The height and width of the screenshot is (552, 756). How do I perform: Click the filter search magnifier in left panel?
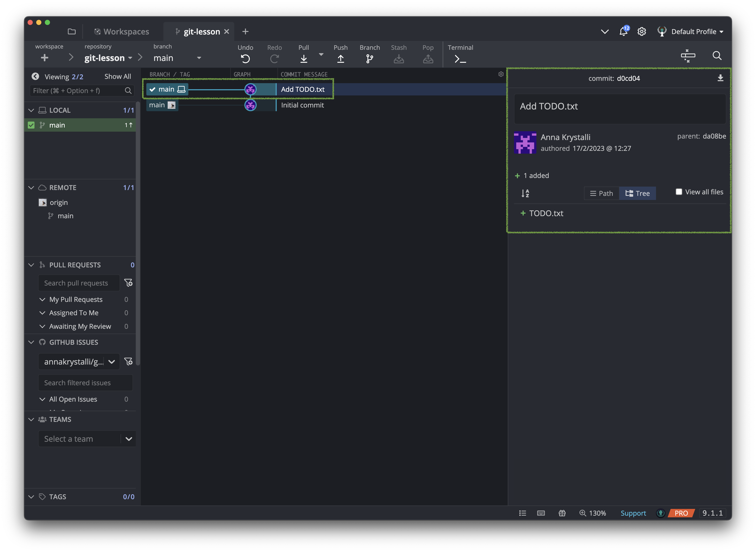pos(128,90)
